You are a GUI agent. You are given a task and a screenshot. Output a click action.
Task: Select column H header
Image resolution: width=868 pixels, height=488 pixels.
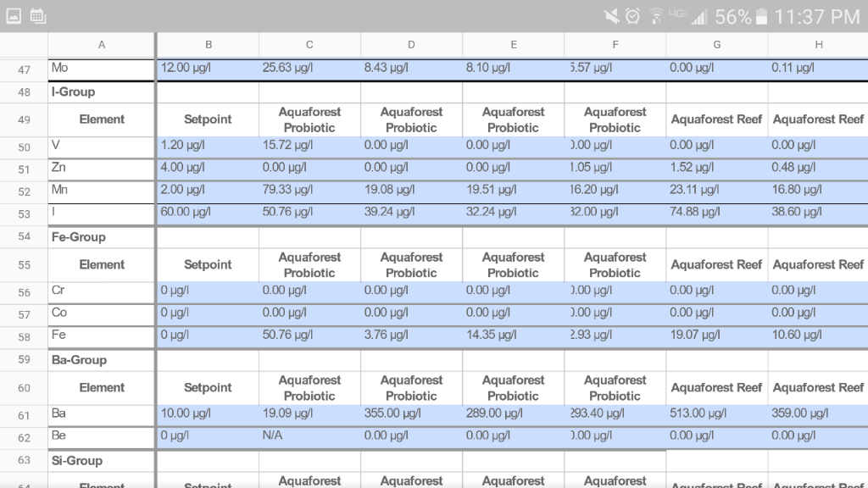(x=818, y=45)
